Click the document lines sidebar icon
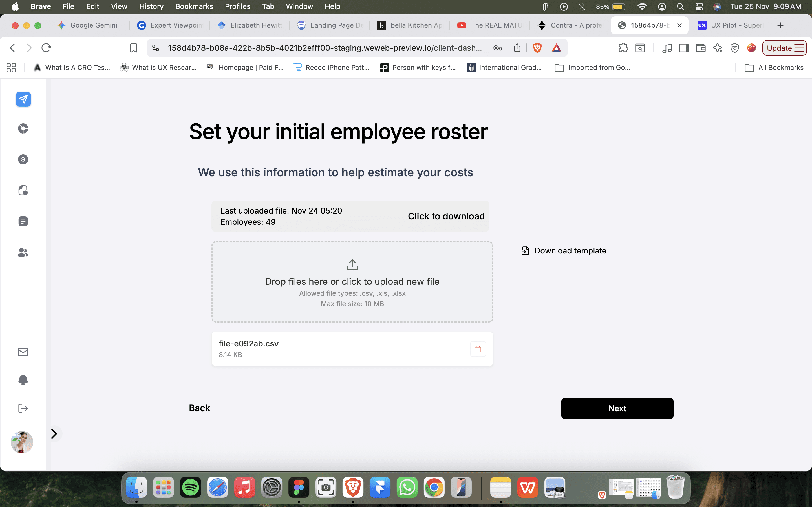 [23, 221]
